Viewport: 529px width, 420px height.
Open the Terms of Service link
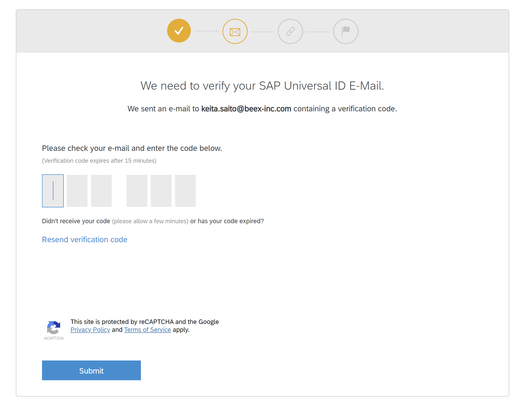pyautogui.click(x=147, y=329)
